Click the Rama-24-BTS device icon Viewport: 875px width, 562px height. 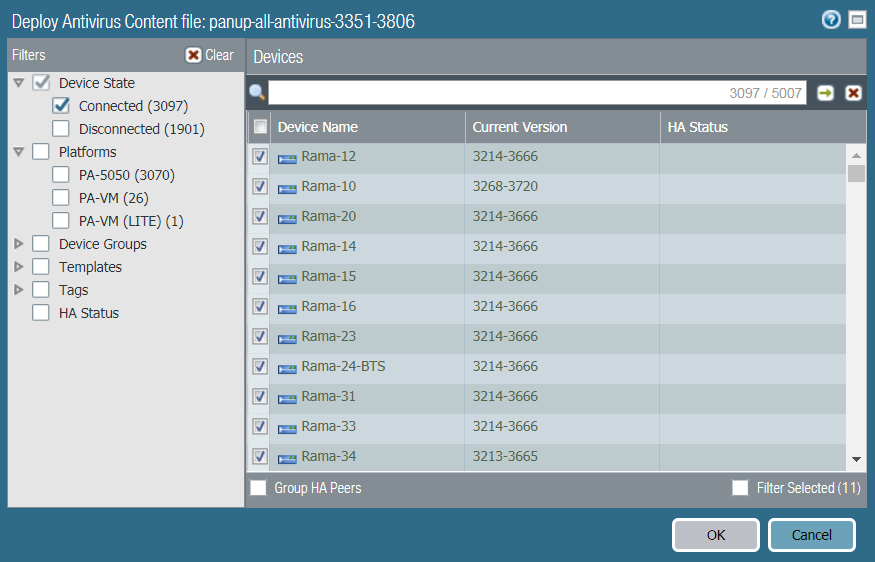click(287, 367)
